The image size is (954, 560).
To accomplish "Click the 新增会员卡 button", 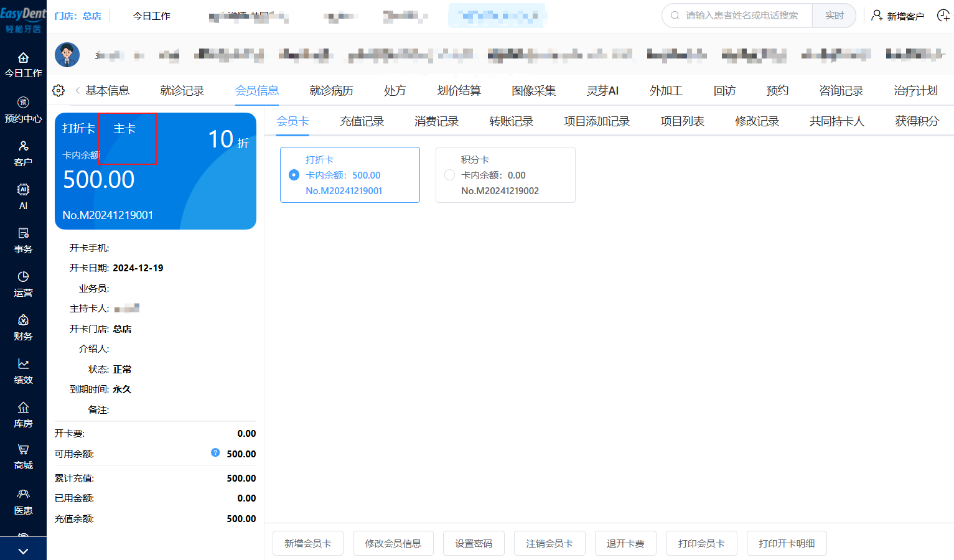I will click(x=307, y=543).
